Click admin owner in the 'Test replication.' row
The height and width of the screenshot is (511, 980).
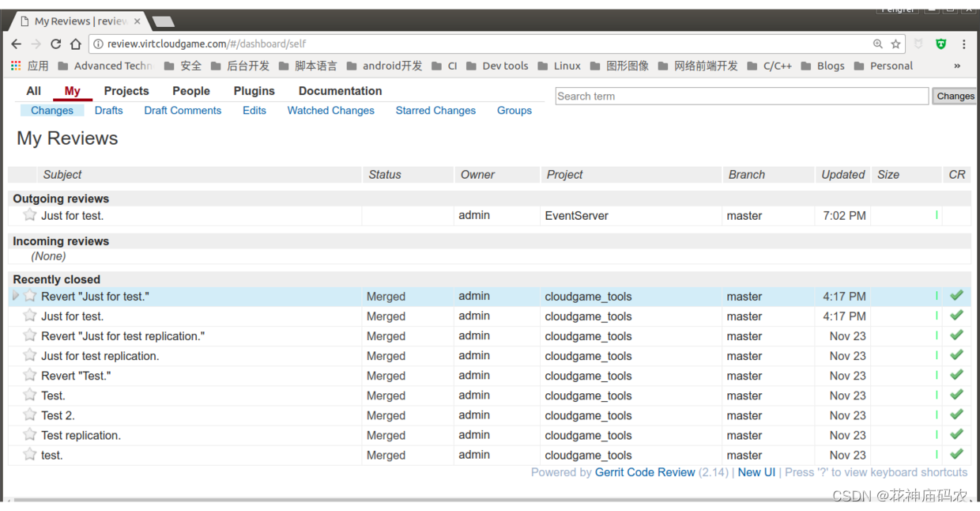[x=474, y=434]
